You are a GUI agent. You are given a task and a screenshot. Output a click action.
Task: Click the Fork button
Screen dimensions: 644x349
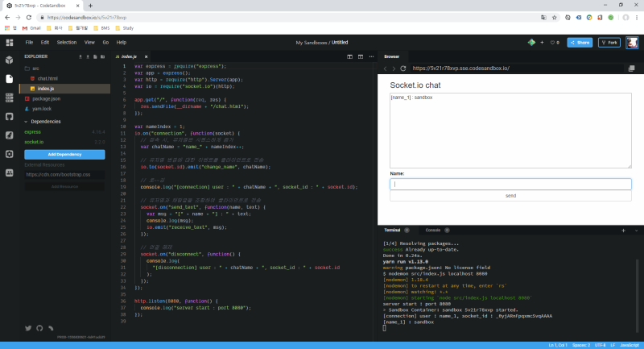[609, 43]
